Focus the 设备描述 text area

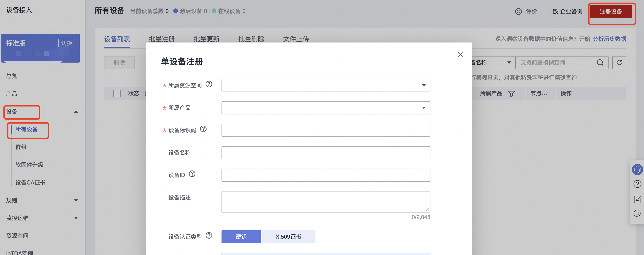coord(325,202)
